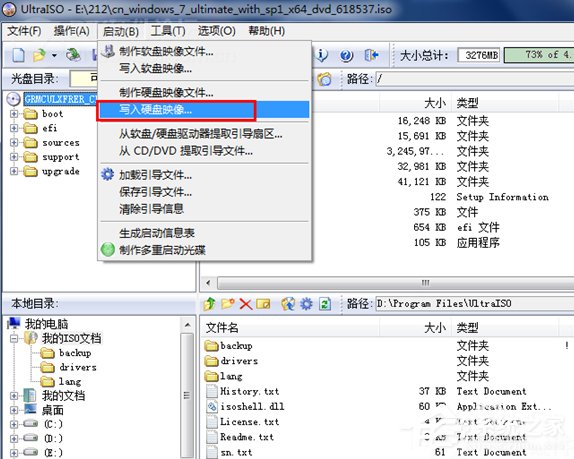Screen dimensions: 574x459
Task: Expand the 我的文档 tree node
Action: click(14, 396)
